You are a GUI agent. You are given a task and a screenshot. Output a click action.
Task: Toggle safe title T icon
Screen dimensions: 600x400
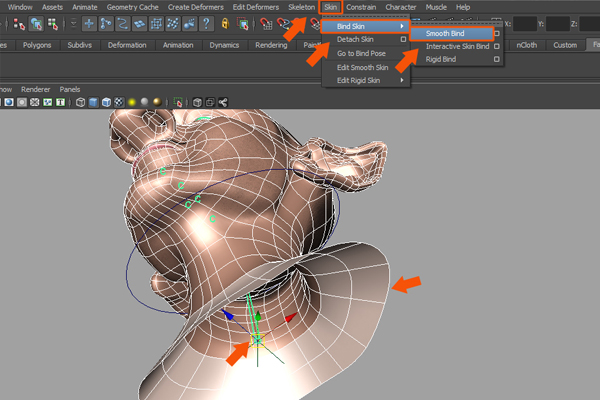60,102
